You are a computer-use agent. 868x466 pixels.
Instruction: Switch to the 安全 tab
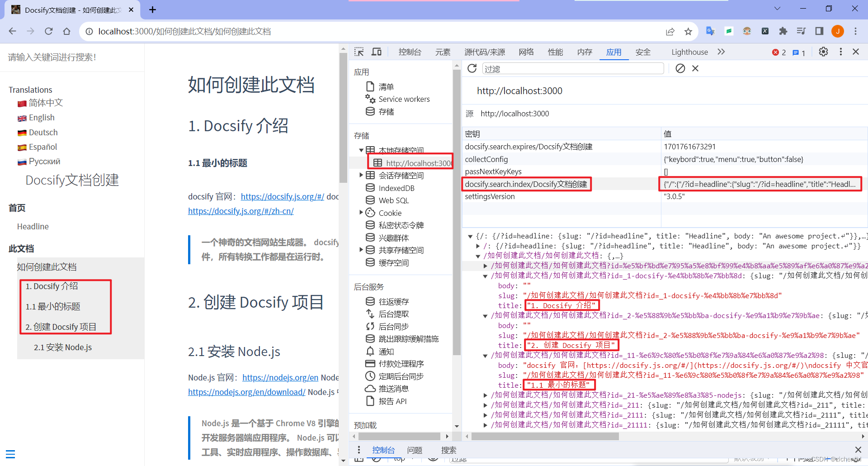(x=643, y=52)
